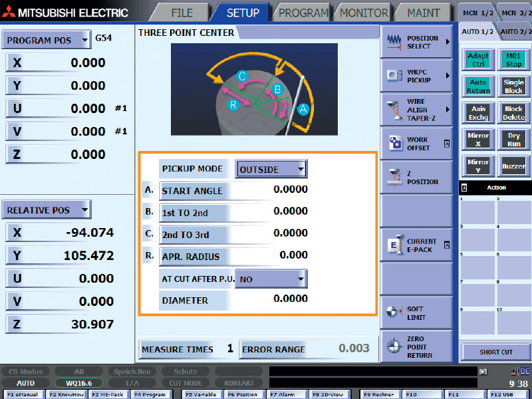Switch to the MAINT tab
Image resolution: width=532 pixels, height=399 pixels.
424,13
